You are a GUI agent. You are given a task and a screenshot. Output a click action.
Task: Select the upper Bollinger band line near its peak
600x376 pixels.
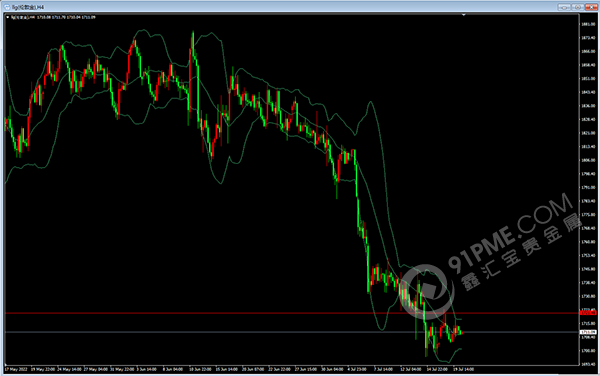tap(145, 30)
